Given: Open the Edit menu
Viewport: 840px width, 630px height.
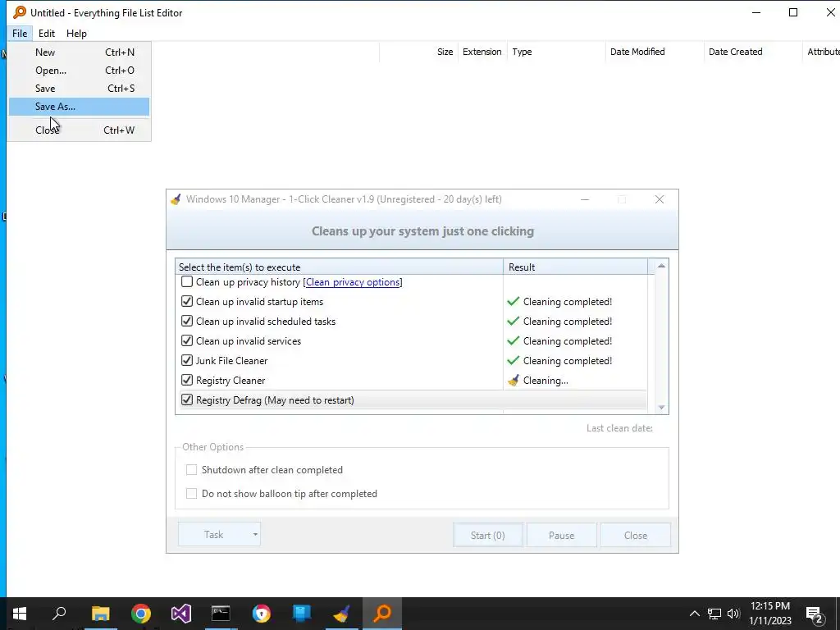Looking at the screenshot, I should tap(47, 33).
